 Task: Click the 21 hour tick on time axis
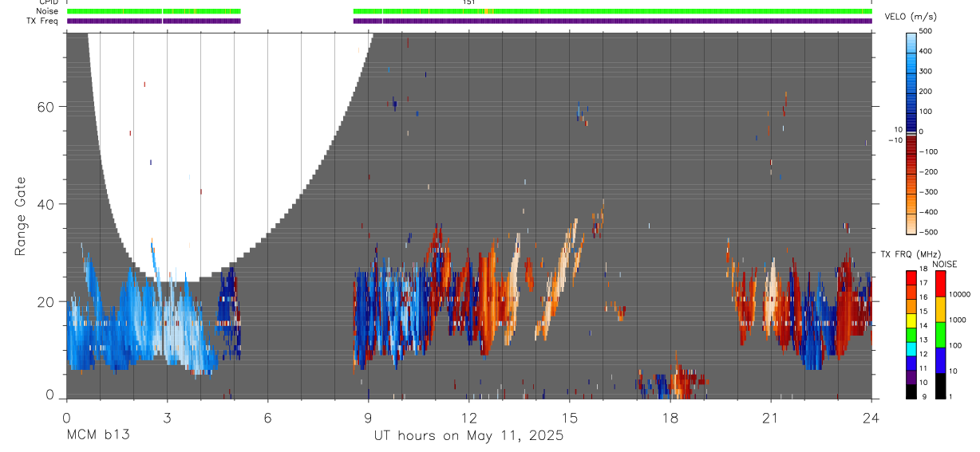point(771,418)
